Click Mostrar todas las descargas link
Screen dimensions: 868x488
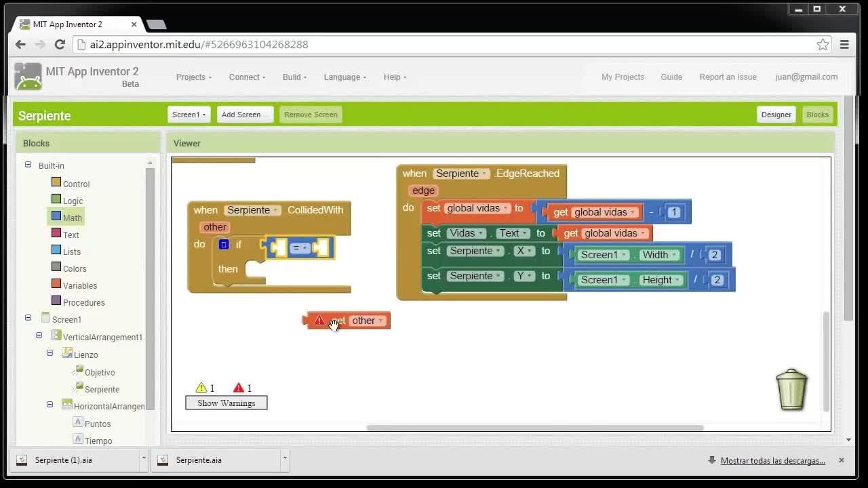pyautogui.click(x=773, y=461)
